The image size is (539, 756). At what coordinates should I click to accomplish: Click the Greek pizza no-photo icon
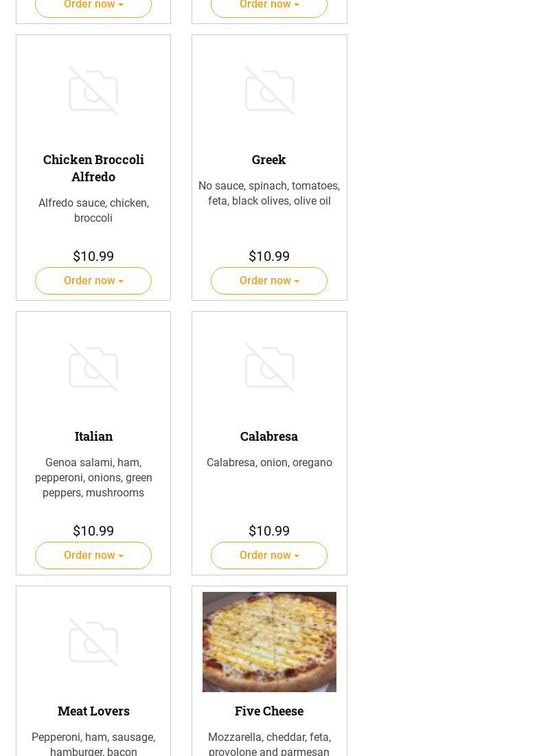(x=269, y=91)
